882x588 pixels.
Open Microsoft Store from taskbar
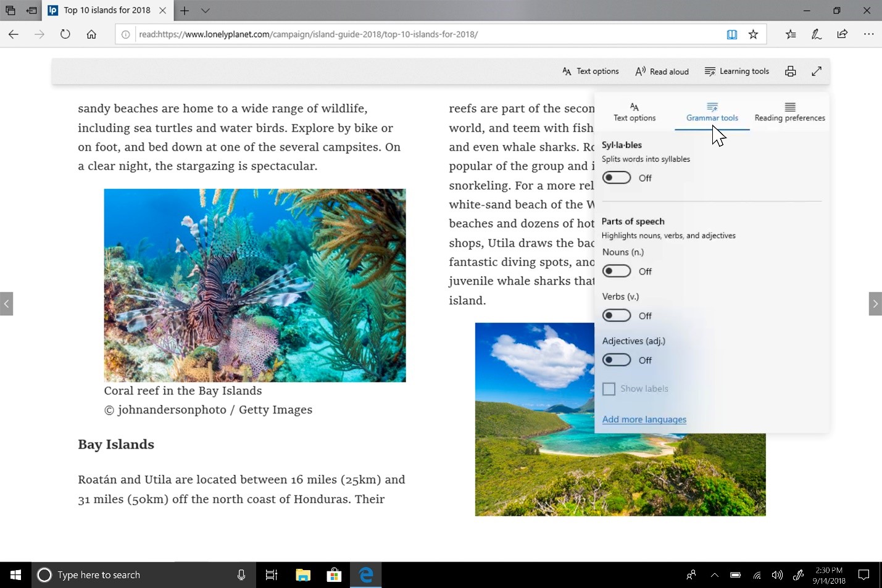coord(334,575)
